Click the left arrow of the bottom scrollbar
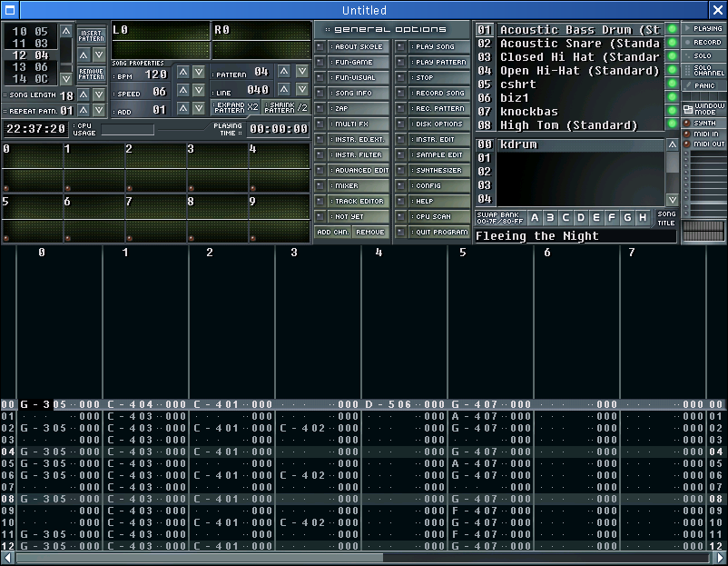728x566 pixels. [x=7, y=558]
